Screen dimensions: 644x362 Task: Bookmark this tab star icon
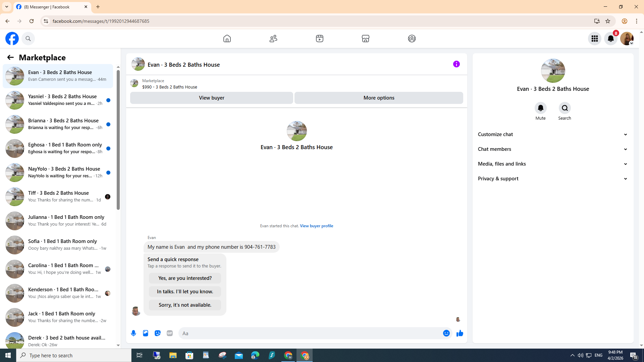pyautogui.click(x=608, y=21)
